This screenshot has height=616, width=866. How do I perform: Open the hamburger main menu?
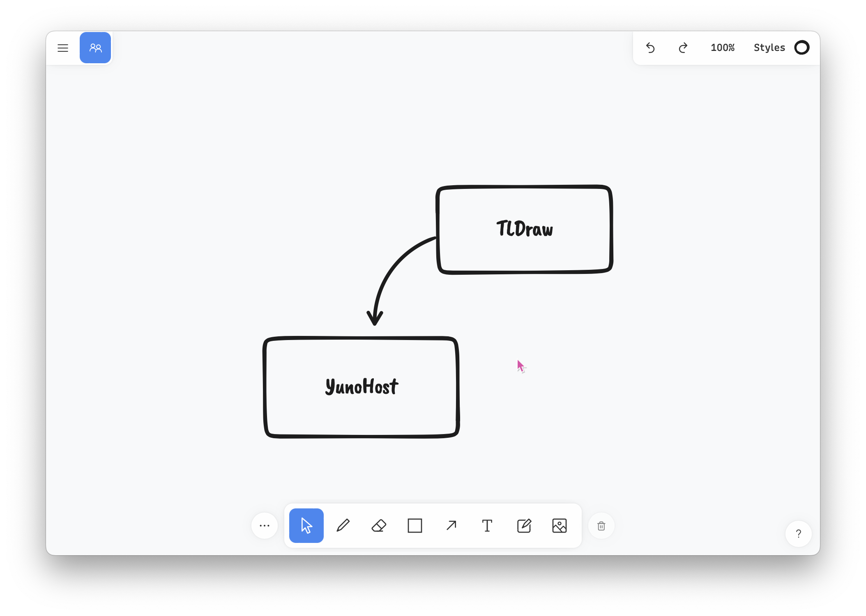63,48
